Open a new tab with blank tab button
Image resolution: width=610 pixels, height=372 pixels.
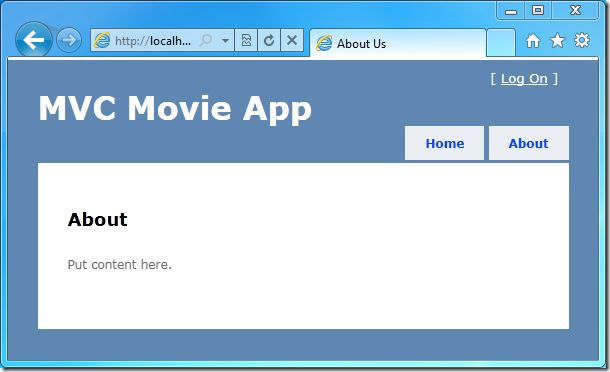coord(501,43)
